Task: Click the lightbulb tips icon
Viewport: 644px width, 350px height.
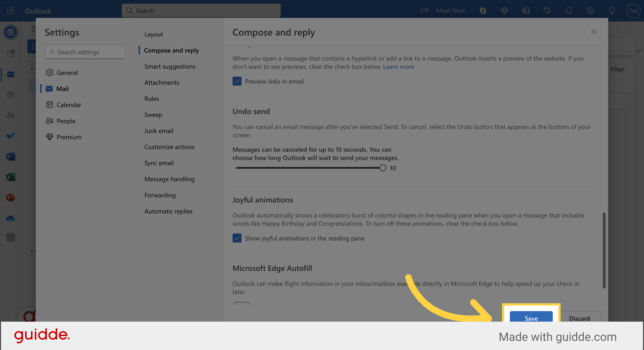Action: coord(612,11)
